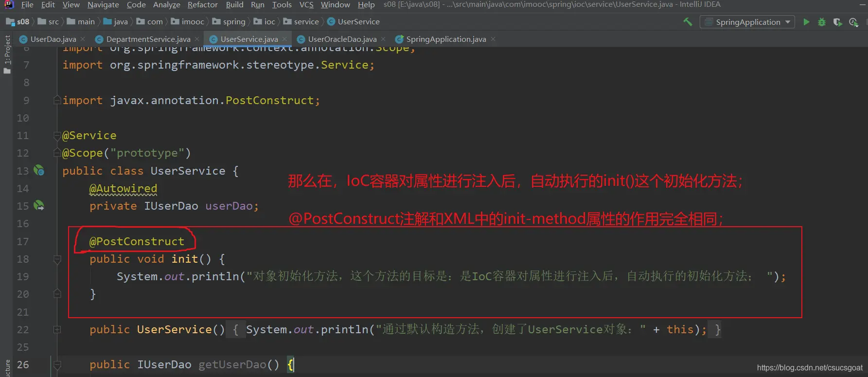Click the Build project hammer icon

click(x=688, y=22)
